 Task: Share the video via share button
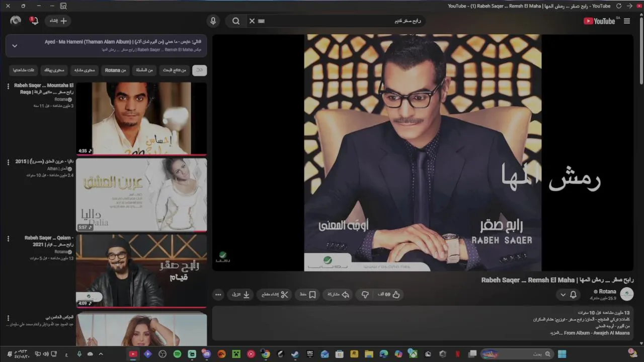pyautogui.click(x=339, y=295)
